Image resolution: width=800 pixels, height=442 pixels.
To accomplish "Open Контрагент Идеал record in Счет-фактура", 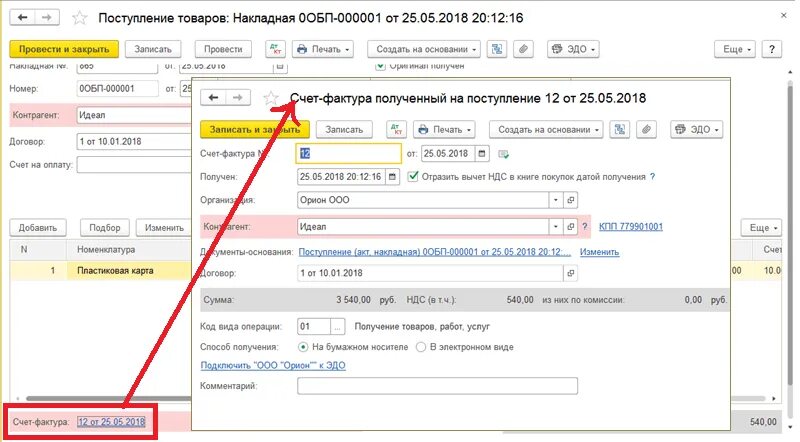I will pyautogui.click(x=570, y=227).
